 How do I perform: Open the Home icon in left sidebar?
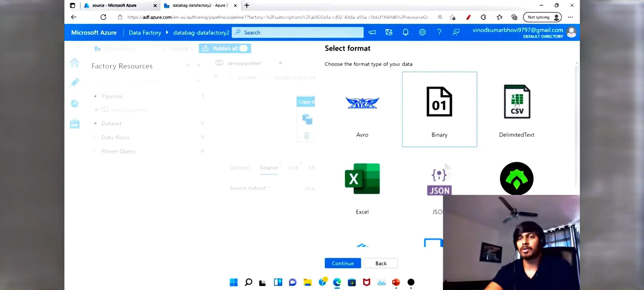pos(75,63)
